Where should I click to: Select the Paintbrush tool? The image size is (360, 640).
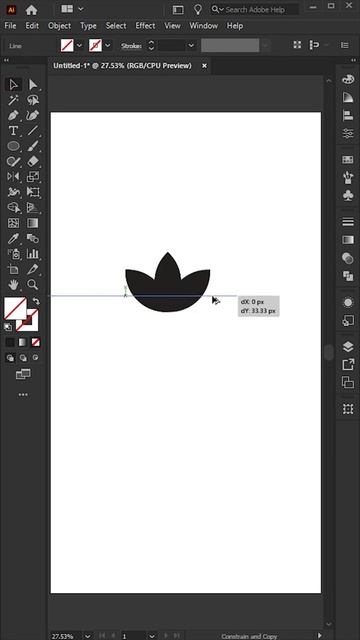click(33, 146)
